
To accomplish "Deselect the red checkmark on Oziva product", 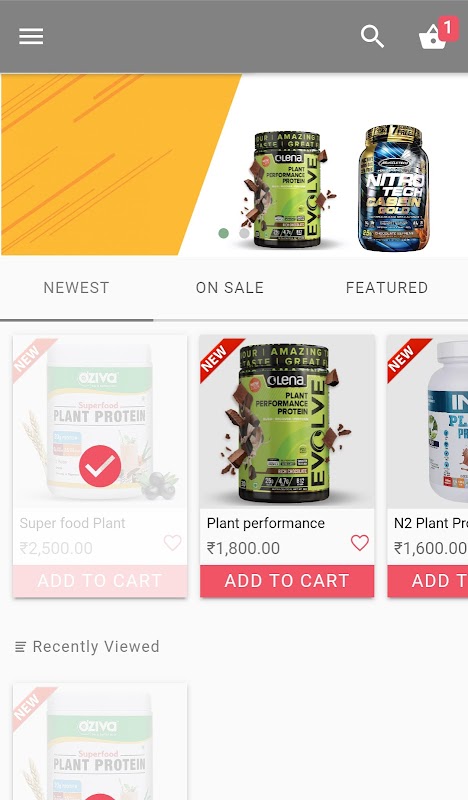I will pyautogui.click(x=100, y=466).
